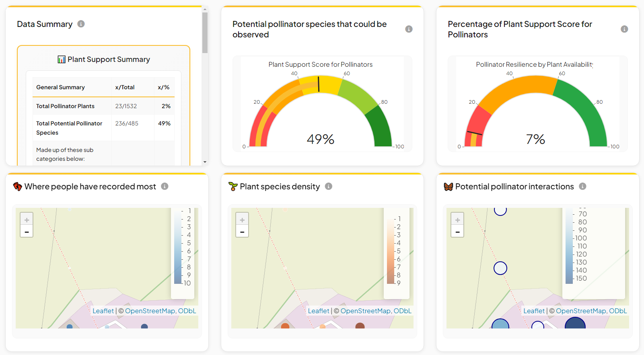Click the Data Summary scrollbar thumb
The width and height of the screenshot is (644, 355).
click(205, 32)
